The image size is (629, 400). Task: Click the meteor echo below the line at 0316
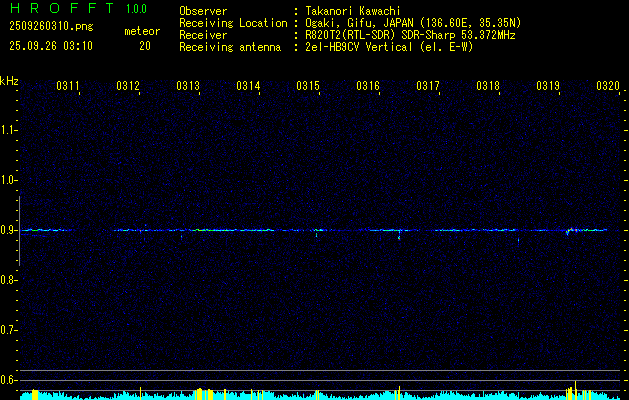point(399,235)
